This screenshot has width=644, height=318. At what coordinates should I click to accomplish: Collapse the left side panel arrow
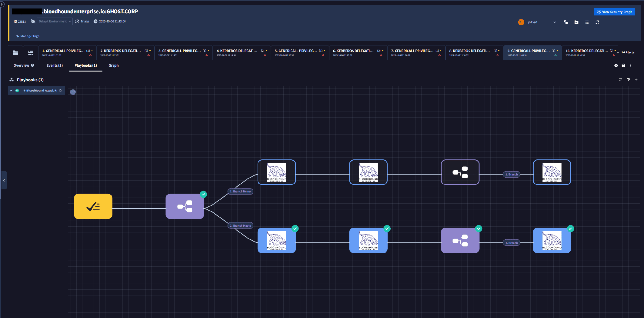coord(4,180)
